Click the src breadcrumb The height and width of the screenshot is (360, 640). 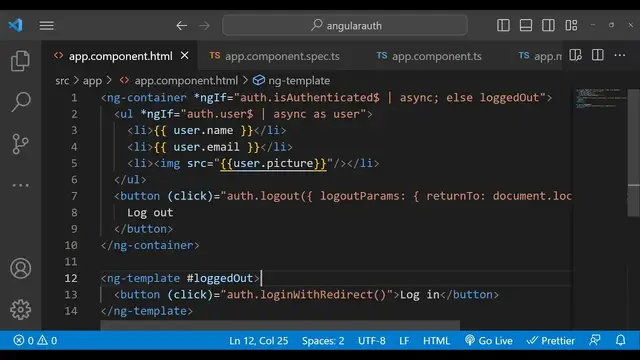pyautogui.click(x=62, y=81)
